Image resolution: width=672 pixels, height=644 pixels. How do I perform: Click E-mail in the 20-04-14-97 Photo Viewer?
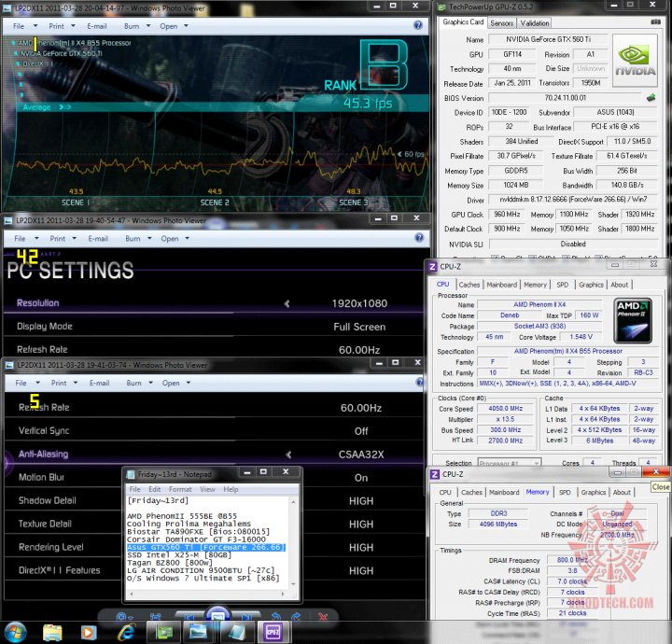pyautogui.click(x=97, y=26)
